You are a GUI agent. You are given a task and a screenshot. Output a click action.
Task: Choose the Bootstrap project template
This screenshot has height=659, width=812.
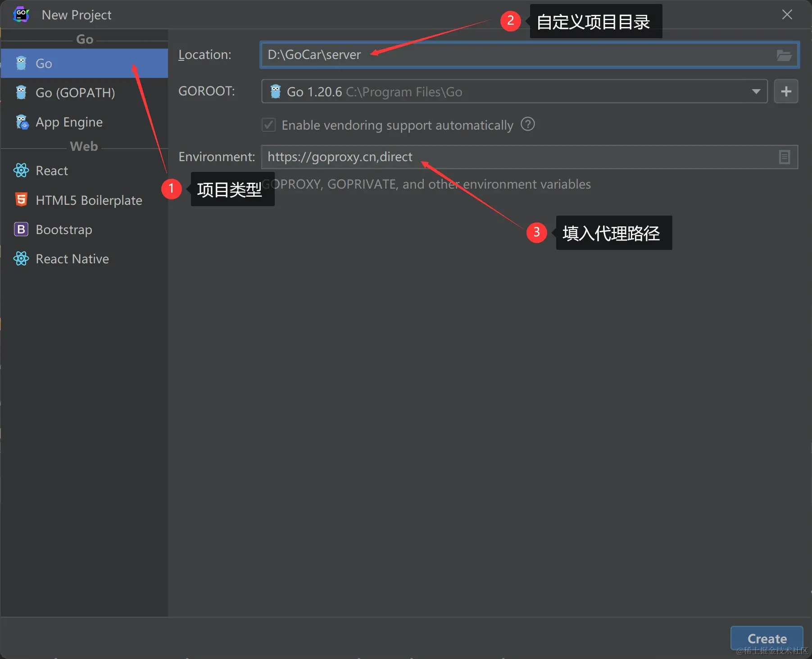(x=84, y=230)
